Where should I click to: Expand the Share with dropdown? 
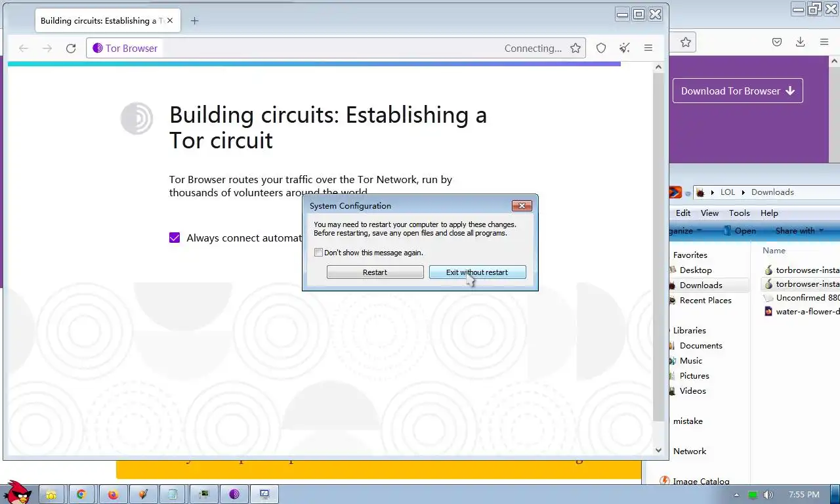799,231
